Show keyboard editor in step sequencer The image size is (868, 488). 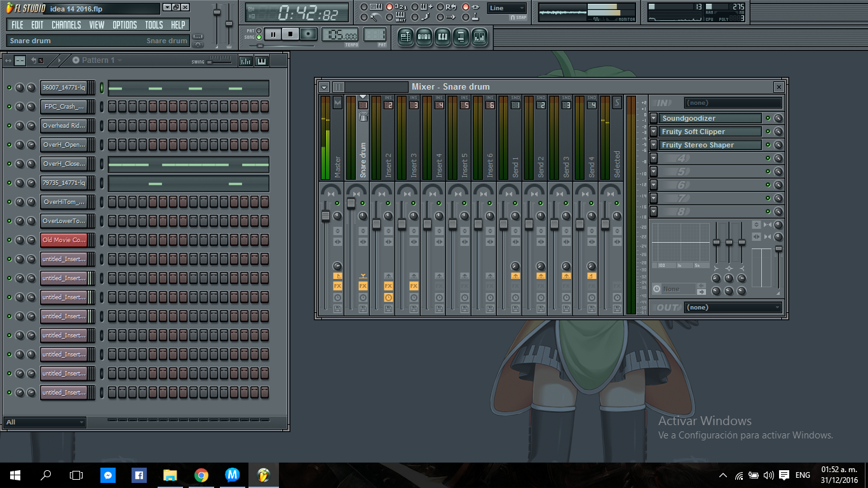pyautogui.click(x=261, y=61)
